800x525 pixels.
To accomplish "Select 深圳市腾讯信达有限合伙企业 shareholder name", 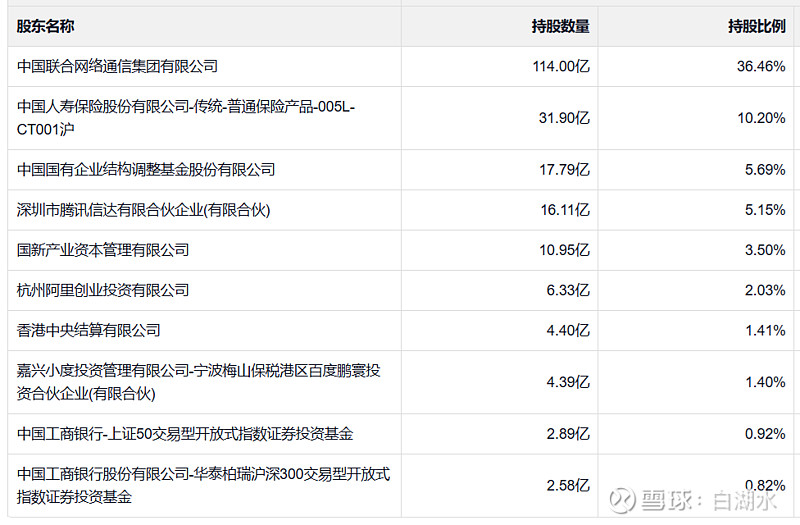I will tap(143, 210).
